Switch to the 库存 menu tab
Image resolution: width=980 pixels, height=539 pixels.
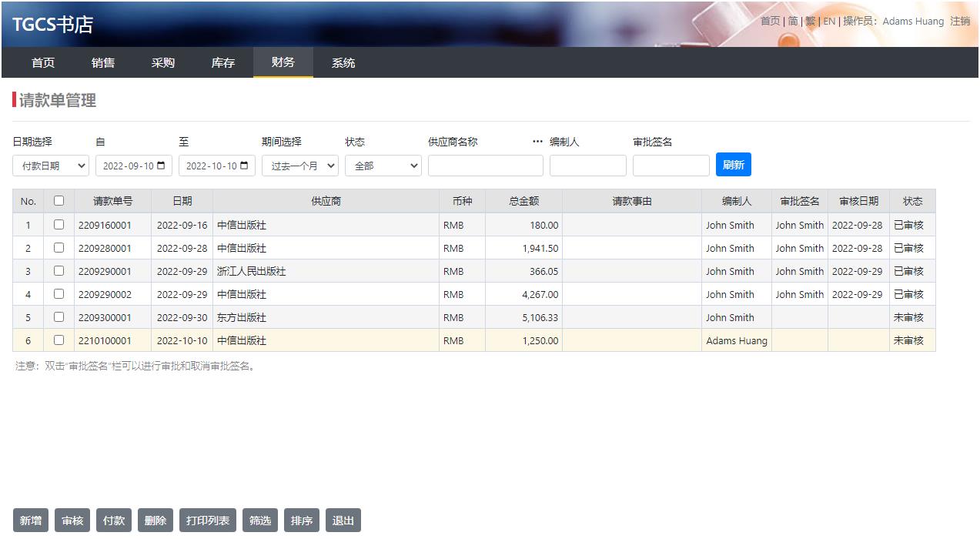[223, 63]
